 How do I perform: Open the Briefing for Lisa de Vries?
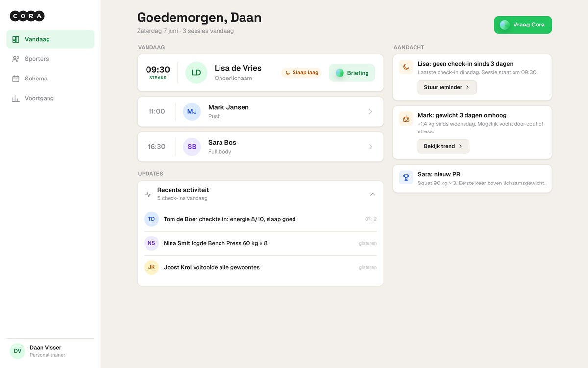point(352,73)
